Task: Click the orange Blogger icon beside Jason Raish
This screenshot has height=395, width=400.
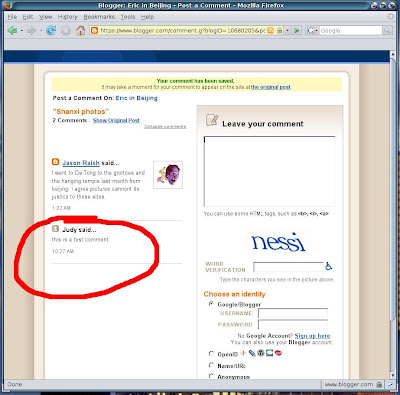Action: (x=55, y=162)
